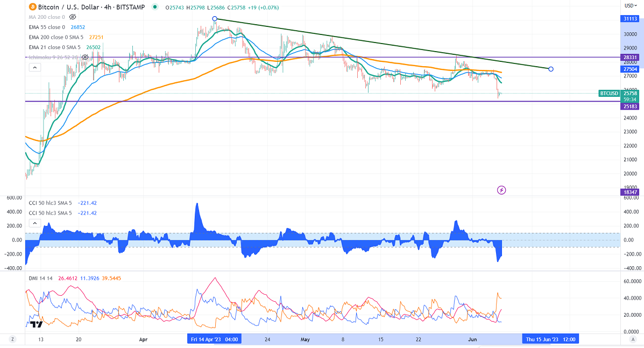Select the EMA 55 close 0 legend entry
This screenshot has width=644, height=348.
(x=47, y=27)
